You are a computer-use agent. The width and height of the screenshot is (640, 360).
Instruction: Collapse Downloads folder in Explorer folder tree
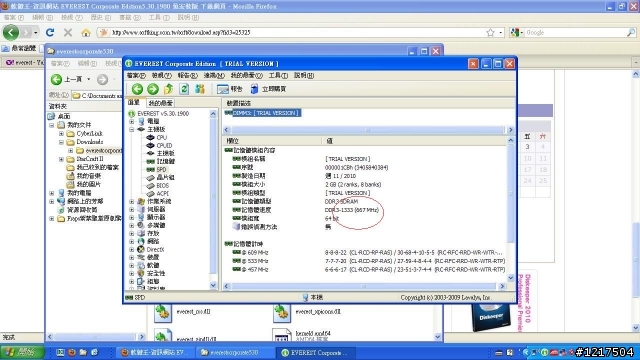[x=61, y=142]
